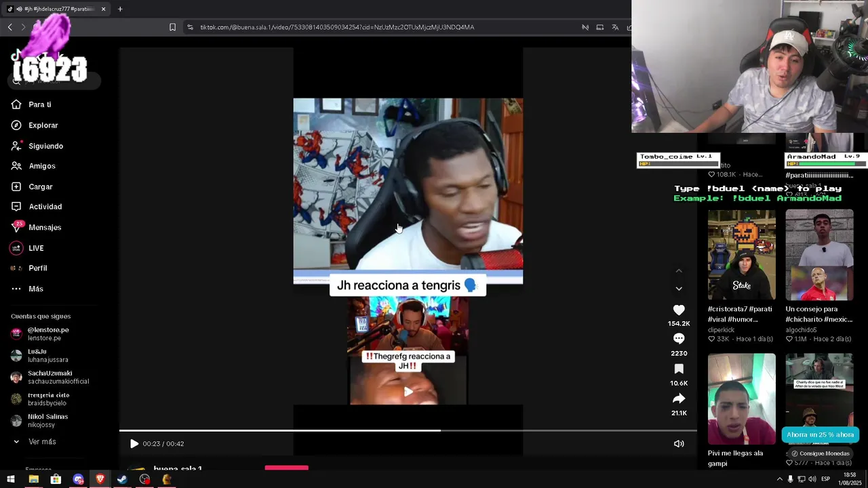Screen dimensions: 868x488
Task: Click the browser back arrow
Action: (10, 27)
